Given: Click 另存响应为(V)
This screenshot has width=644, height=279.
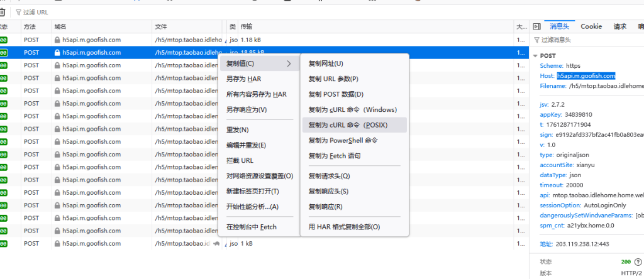Looking at the screenshot, I should click(x=260, y=109).
